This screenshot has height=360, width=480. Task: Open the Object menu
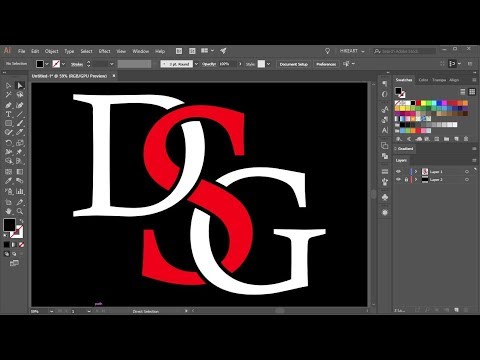52,51
